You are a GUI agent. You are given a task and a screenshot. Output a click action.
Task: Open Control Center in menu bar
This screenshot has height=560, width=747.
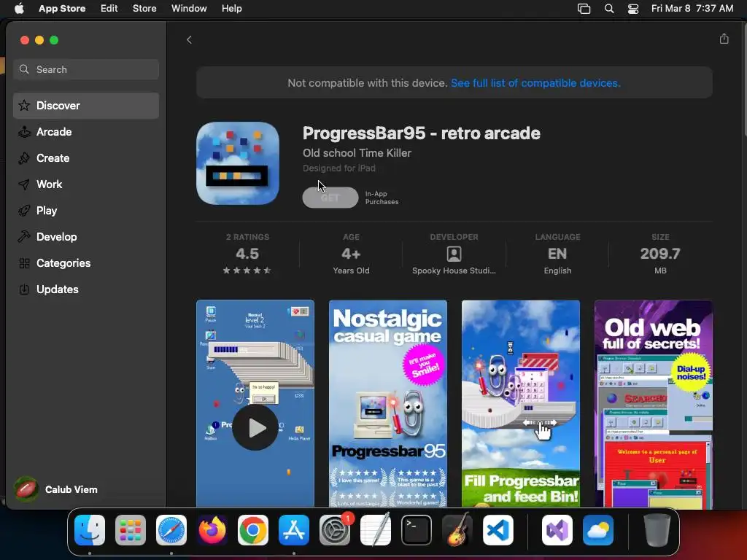click(x=633, y=9)
